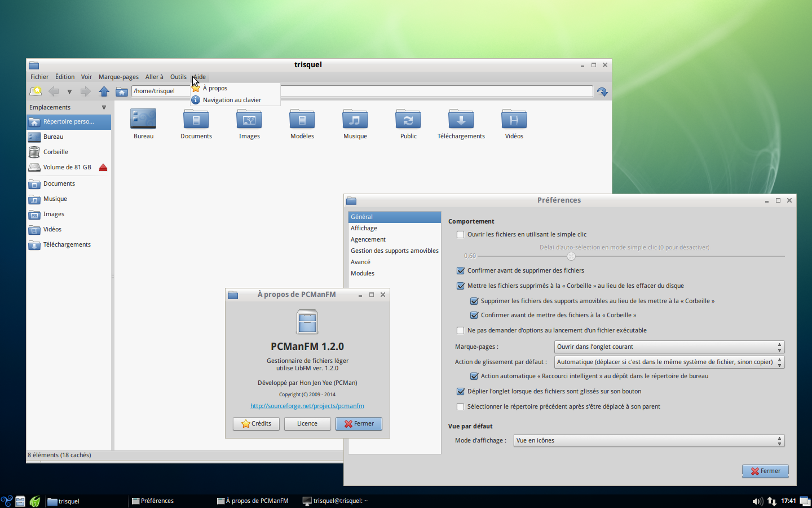812x508 pixels.
Task: Click the Licence button
Action: click(307, 423)
